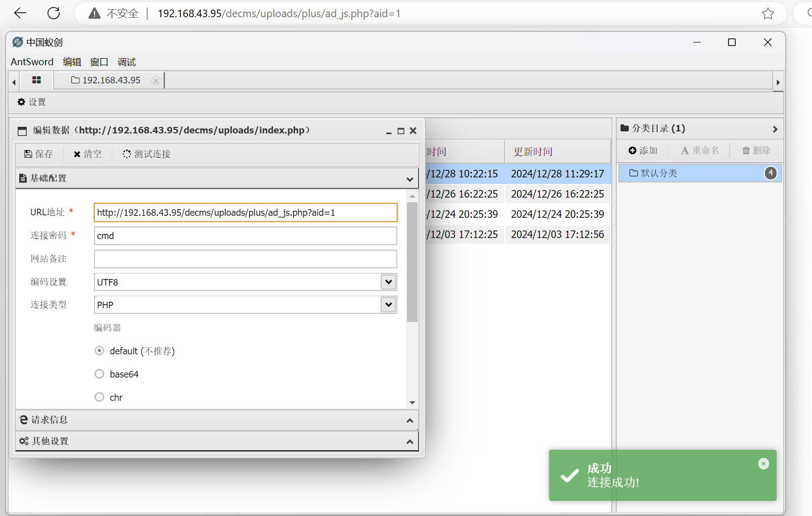Click the form scrollbar up arrow
The image size is (812, 516).
412,196
